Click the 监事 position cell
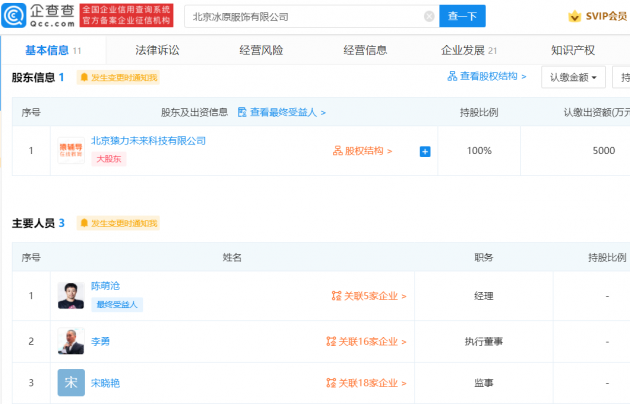Viewport: 630px width, 404px height. point(483,383)
